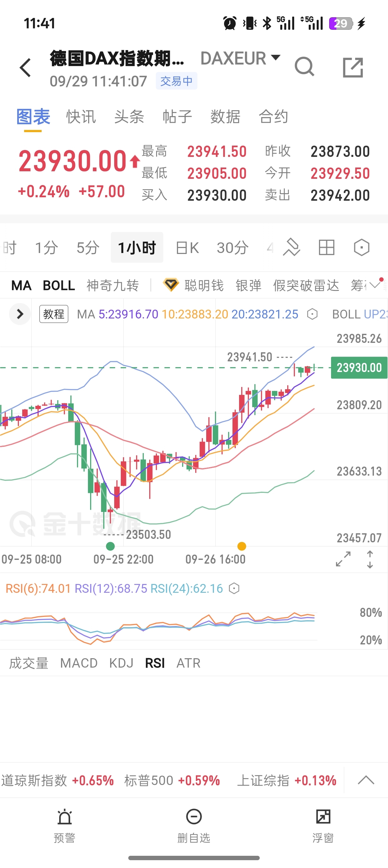The width and height of the screenshot is (388, 868).
Task: Tap the back arrow icon
Action: click(26, 67)
